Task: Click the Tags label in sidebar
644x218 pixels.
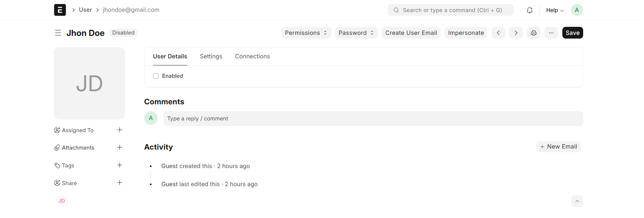Action: 68,165
